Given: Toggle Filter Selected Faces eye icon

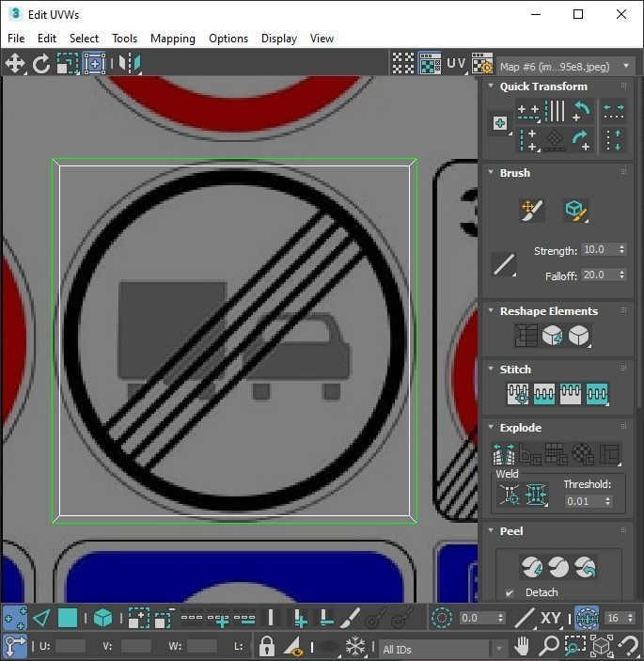Looking at the screenshot, I should click(293, 645).
